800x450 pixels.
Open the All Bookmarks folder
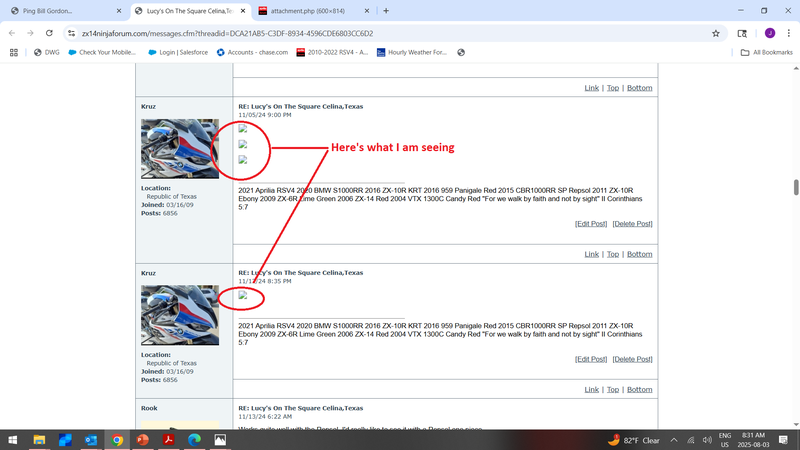click(x=766, y=52)
